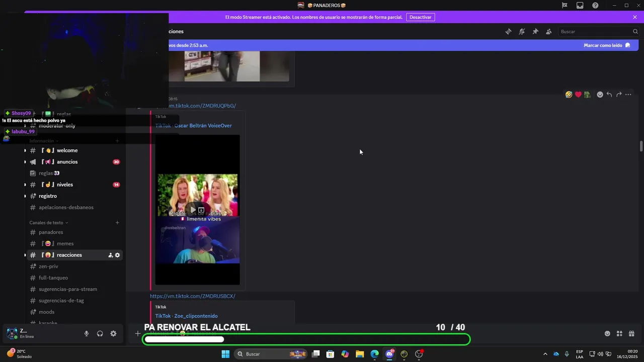Open File Explorer from taskbar

(360, 354)
